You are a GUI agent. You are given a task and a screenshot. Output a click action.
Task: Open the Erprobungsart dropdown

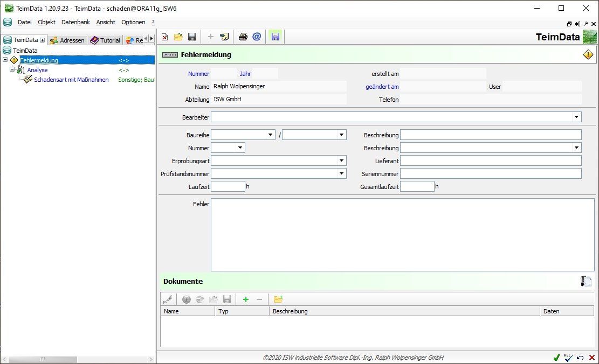(342, 160)
